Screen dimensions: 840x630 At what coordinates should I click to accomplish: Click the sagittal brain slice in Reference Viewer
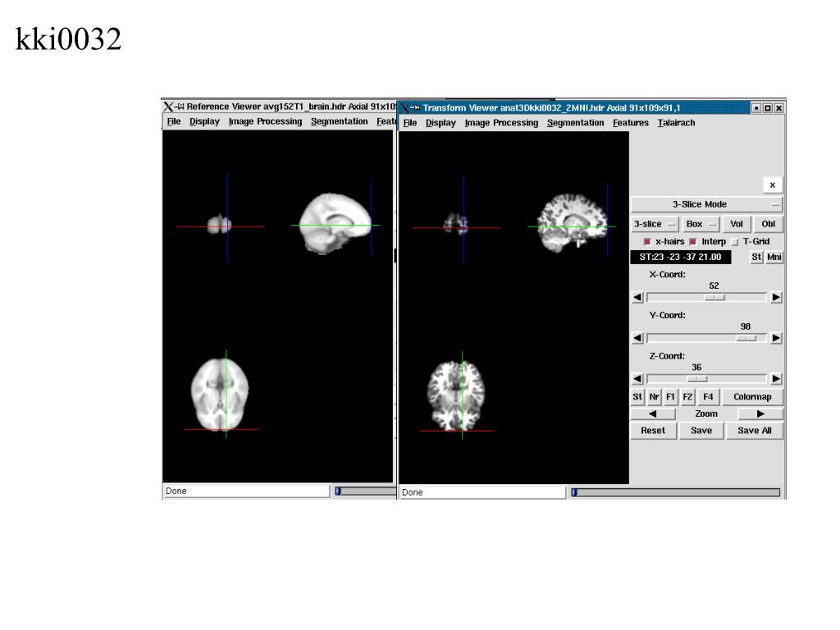pyautogui.click(x=335, y=222)
